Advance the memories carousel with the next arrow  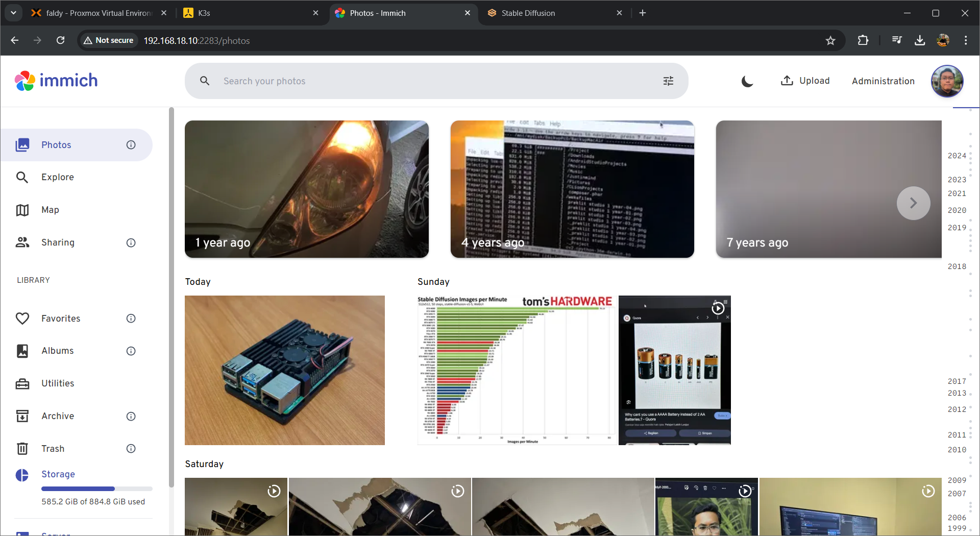tap(913, 203)
